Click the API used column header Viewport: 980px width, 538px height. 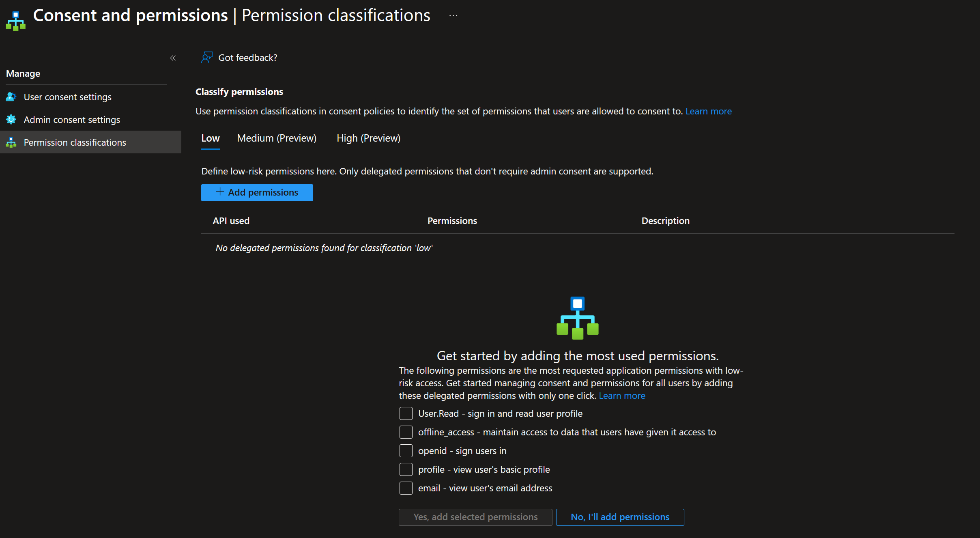231,221
